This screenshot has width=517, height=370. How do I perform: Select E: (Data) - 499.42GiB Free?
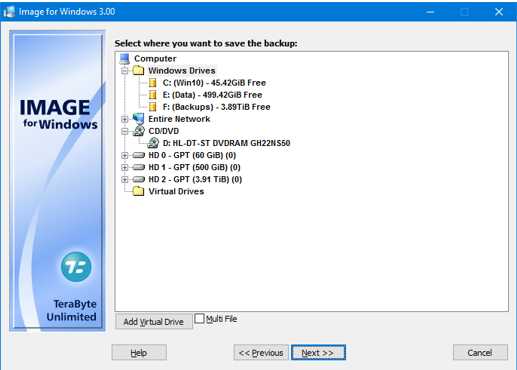212,95
